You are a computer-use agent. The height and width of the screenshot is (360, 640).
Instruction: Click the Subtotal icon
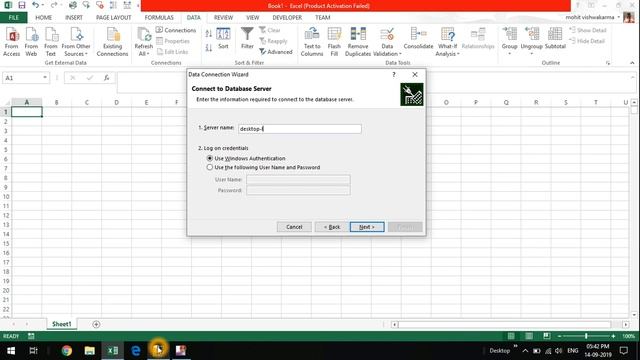(555, 38)
